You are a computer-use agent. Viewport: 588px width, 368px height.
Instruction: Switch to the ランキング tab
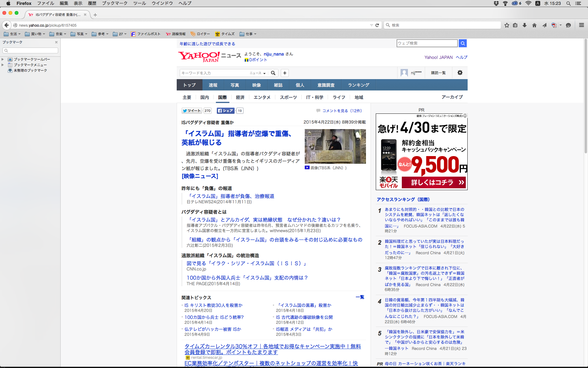[358, 85]
